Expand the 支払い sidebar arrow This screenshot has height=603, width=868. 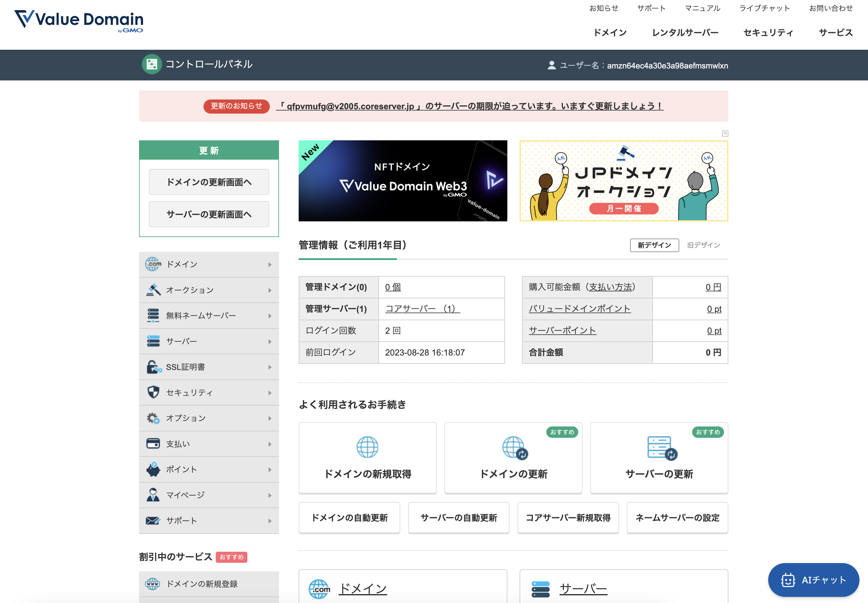click(x=270, y=444)
